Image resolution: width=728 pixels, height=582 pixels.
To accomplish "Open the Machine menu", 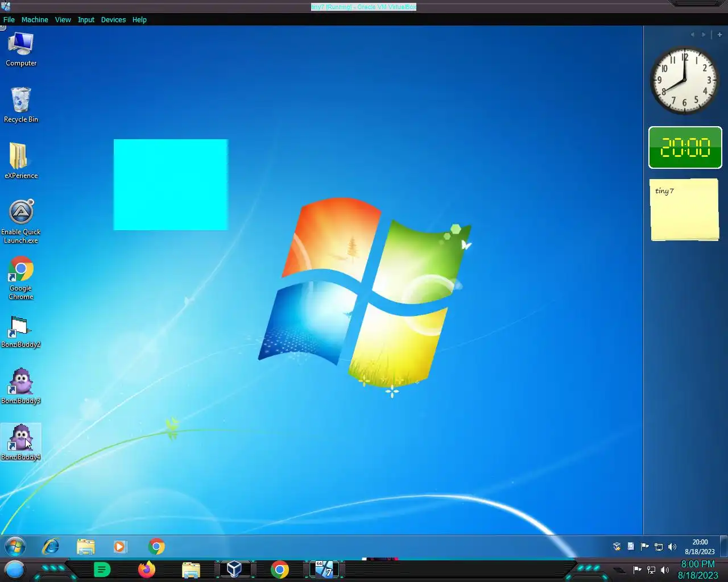I will (35, 19).
